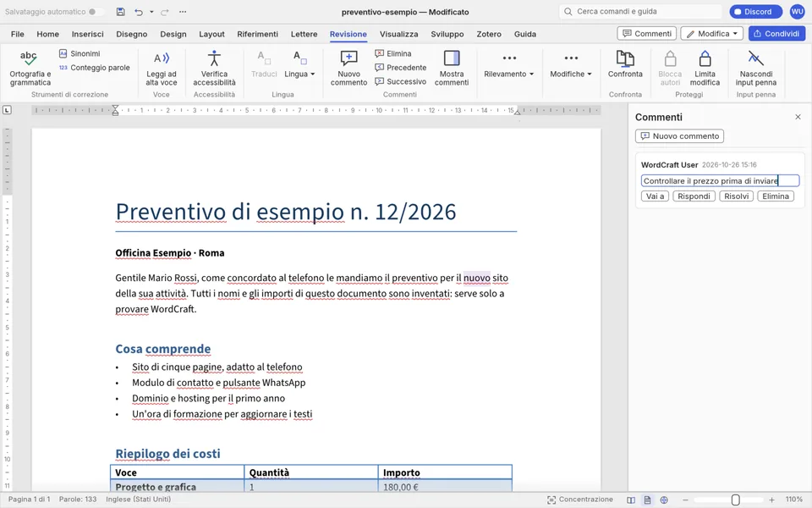
Task: Open the undo history dropdown arrow
Action: (x=151, y=11)
